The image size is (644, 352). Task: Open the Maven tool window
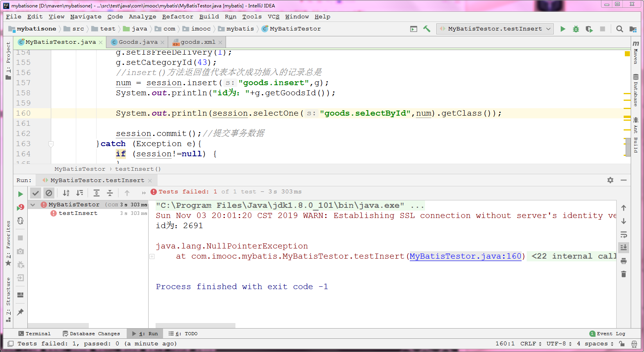[x=636, y=52]
